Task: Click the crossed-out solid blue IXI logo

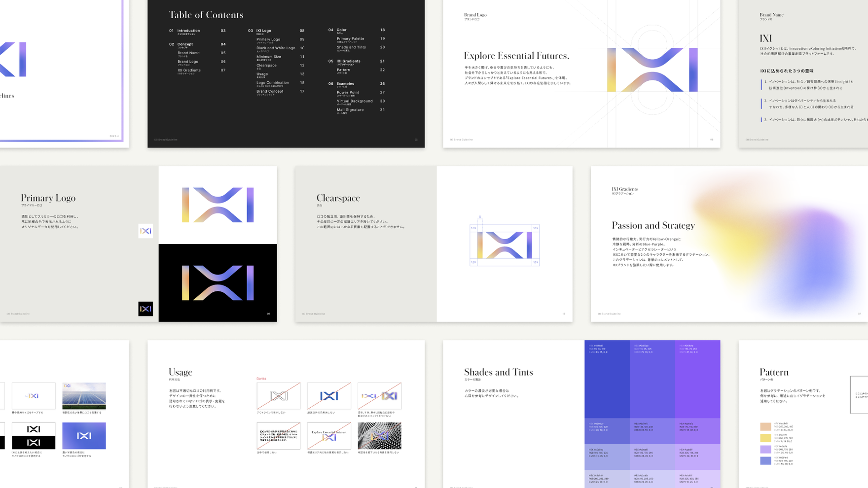Action: (x=329, y=396)
